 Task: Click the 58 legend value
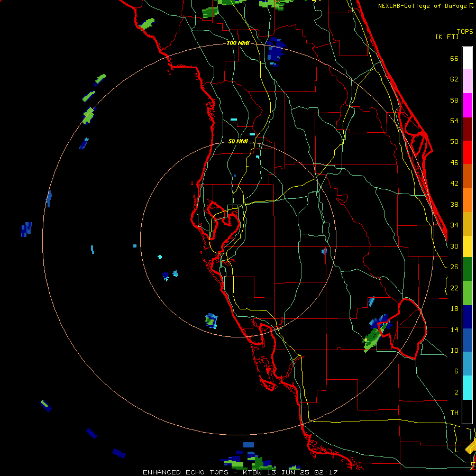[x=454, y=100]
